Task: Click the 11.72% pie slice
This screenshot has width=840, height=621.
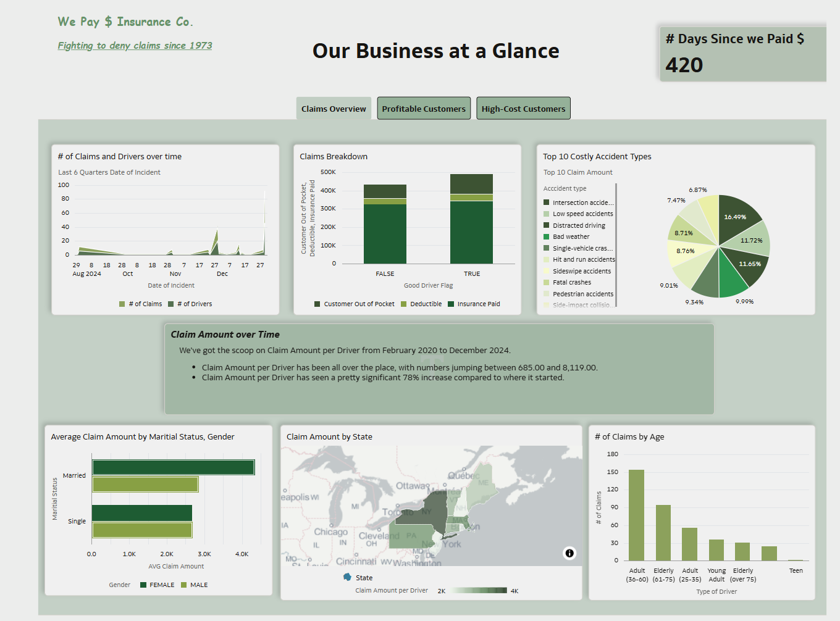Action: [x=750, y=240]
